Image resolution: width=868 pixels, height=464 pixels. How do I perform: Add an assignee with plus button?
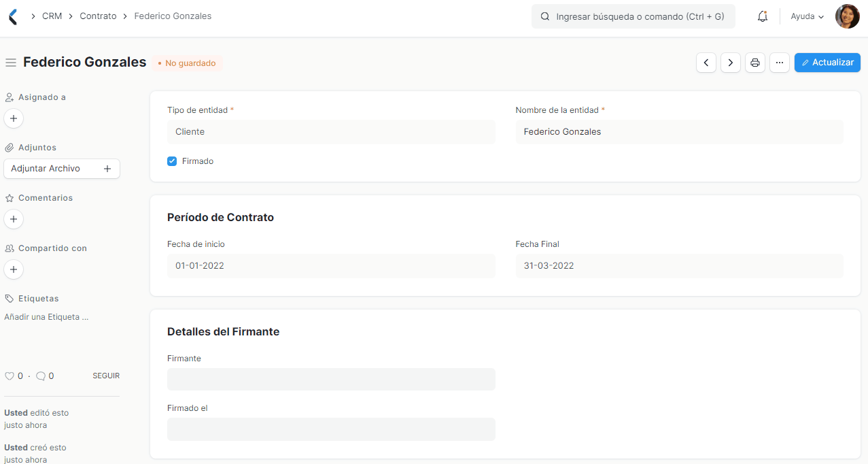point(14,118)
